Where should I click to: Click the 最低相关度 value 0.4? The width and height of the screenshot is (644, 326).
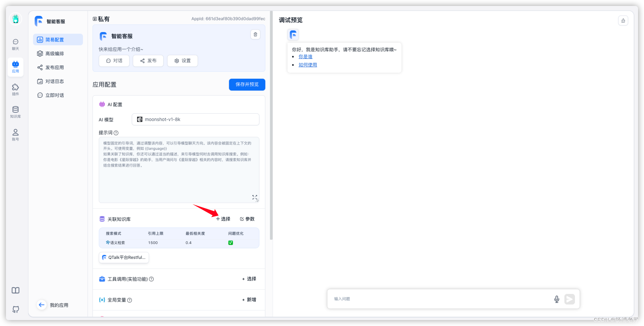[x=189, y=243]
